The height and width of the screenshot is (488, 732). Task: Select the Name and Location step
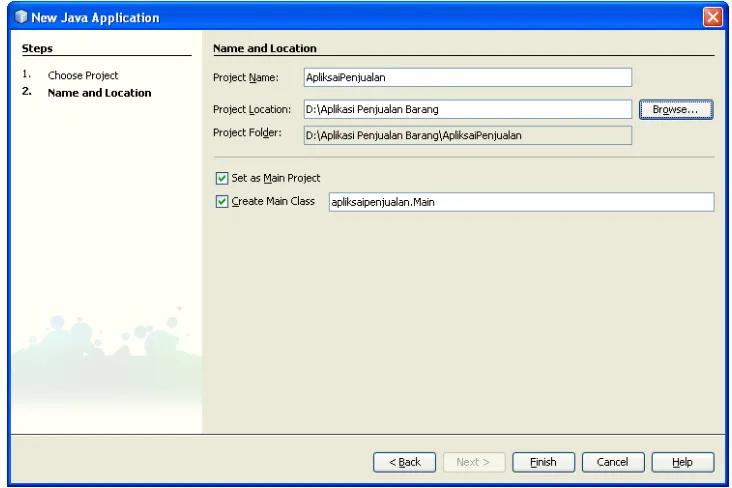(99, 93)
